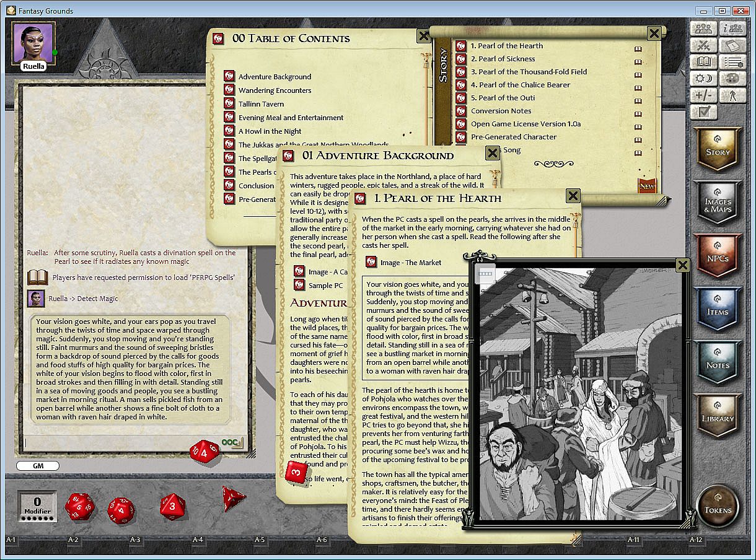756x560 pixels.
Task: Open 'Conversion Notes' story entry
Action: click(501, 111)
